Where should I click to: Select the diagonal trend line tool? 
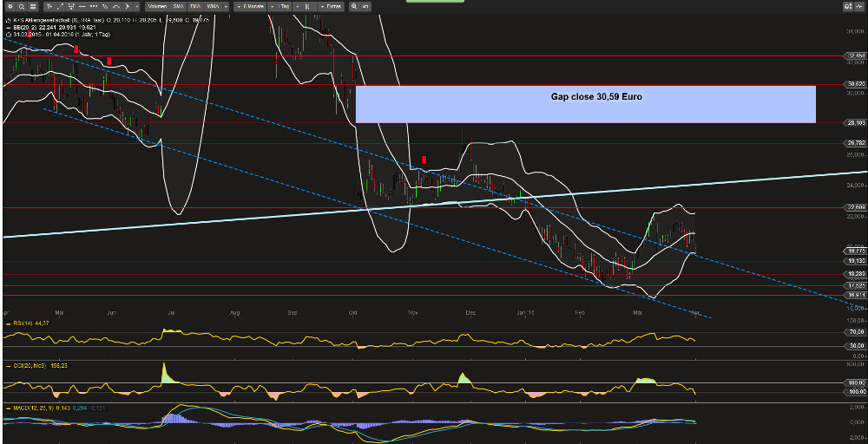61,7
